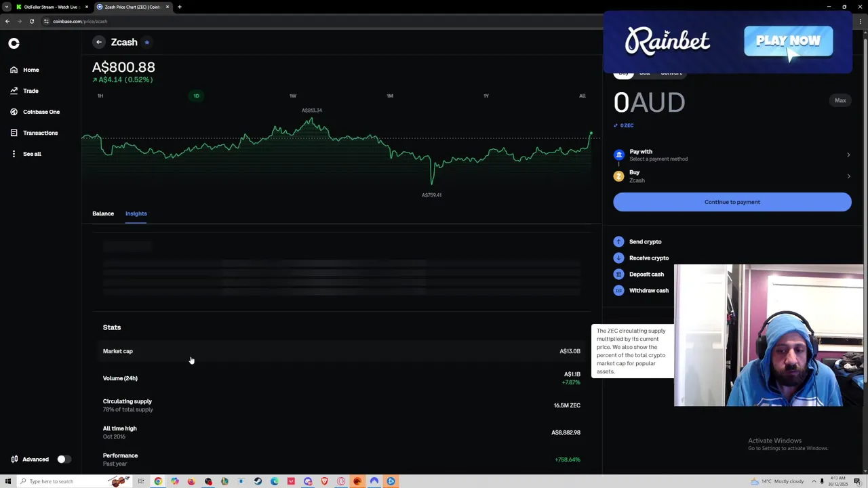This screenshot has width=868, height=488.
Task: Click the browser back button
Action: pos(7,21)
